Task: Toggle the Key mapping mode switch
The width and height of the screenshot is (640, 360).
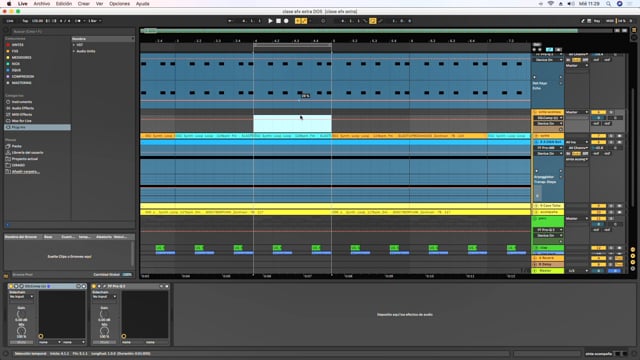Action: 597,21
